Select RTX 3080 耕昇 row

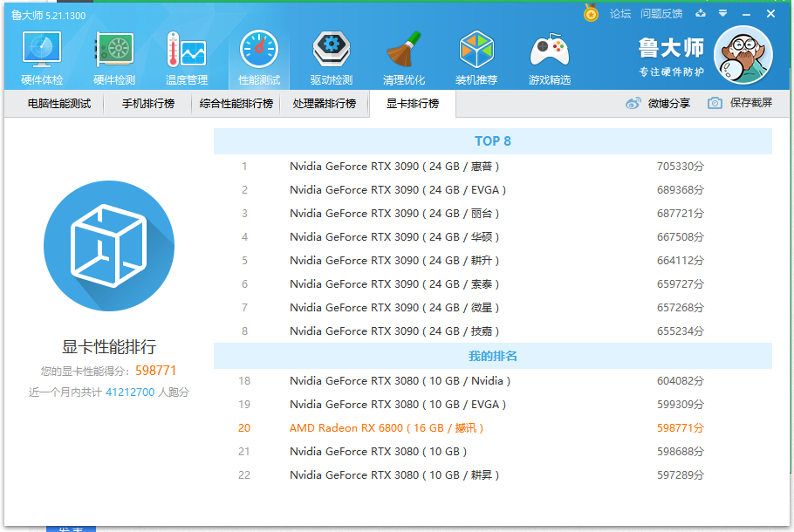[x=493, y=474]
